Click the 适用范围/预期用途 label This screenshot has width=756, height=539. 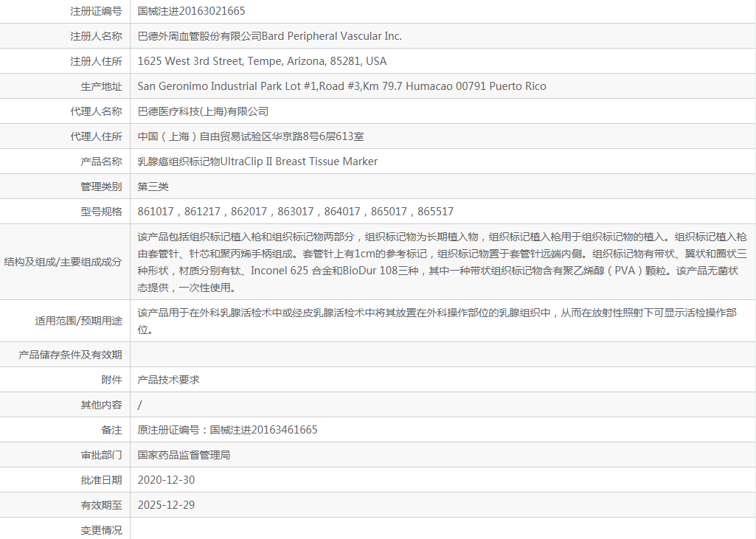tap(78, 321)
